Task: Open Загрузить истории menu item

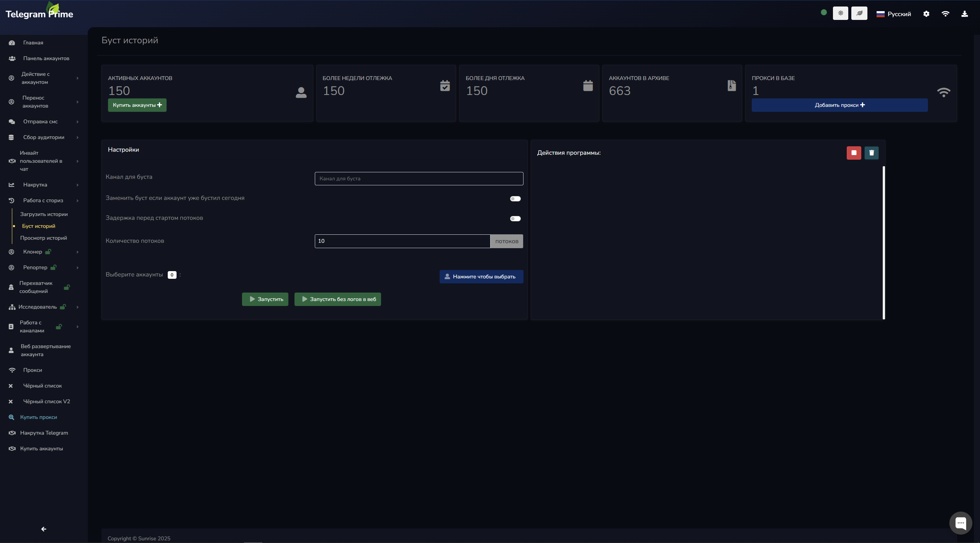Action: pyautogui.click(x=44, y=214)
